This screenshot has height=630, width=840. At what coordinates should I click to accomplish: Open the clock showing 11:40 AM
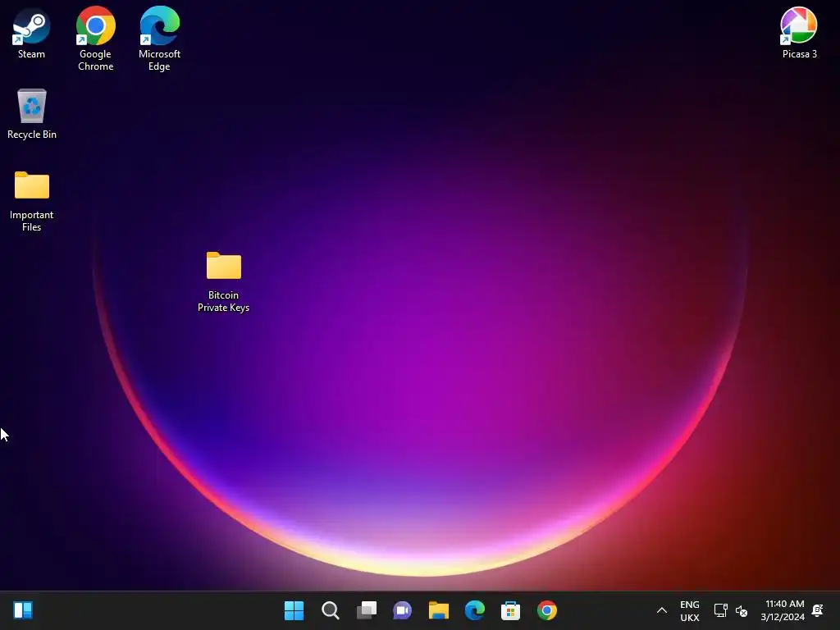tap(783, 610)
